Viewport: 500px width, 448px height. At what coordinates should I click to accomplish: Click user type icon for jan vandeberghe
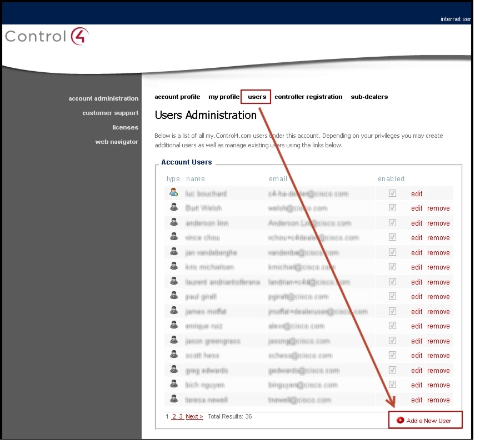pyautogui.click(x=174, y=251)
